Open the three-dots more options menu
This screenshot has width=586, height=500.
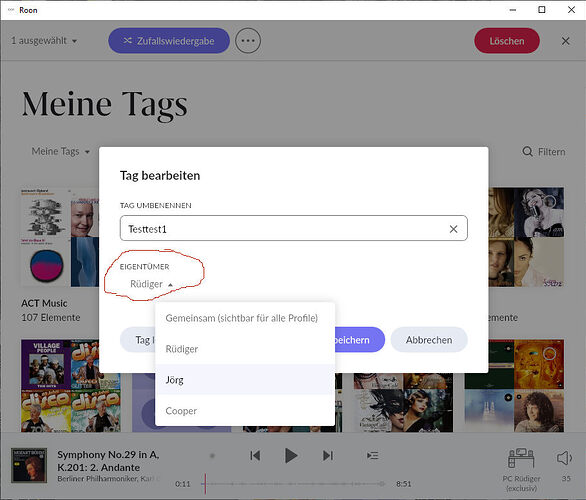(248, 41)
